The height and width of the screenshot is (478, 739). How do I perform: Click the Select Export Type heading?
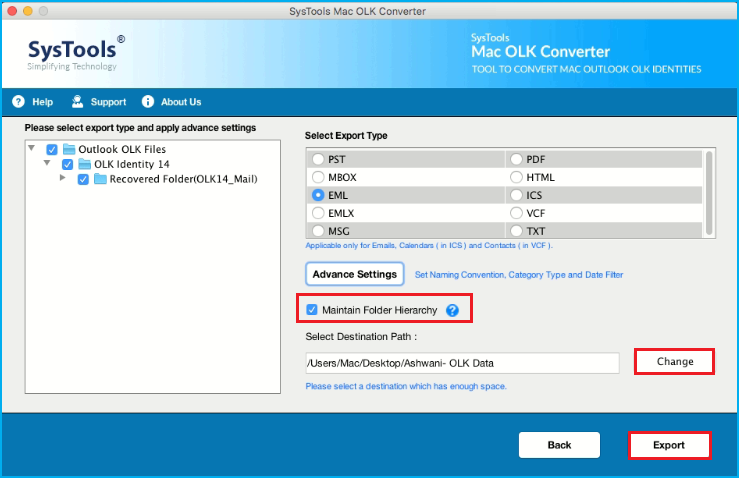[x=346, y=136]
